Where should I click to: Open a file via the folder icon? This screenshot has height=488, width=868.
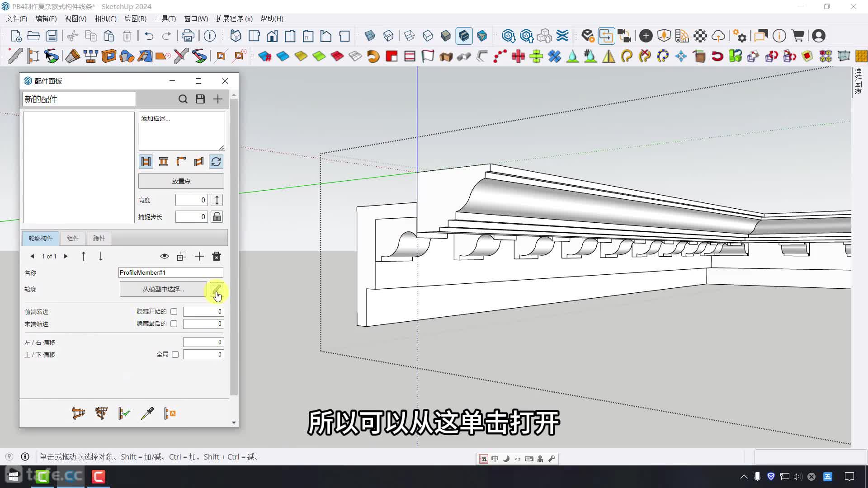coord(33,36)
